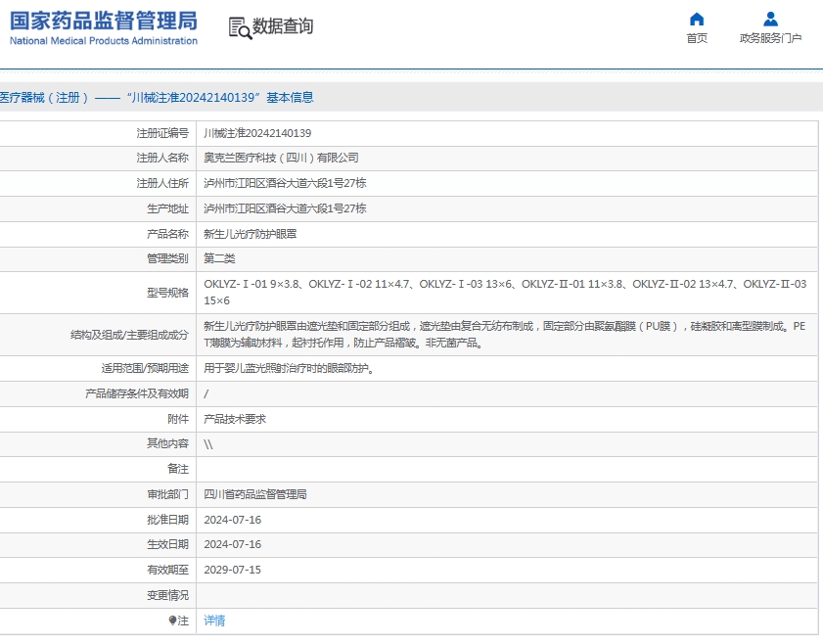Click the 型号规格 row label
Screen dimensions: 823x644
[167, 293]
